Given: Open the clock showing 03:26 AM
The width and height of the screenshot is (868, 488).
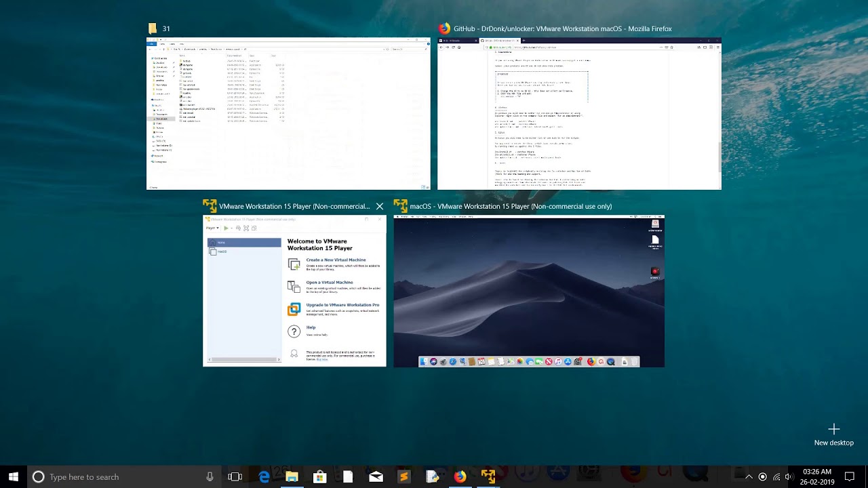Looking at the screenshot, I should pos(817,476).
